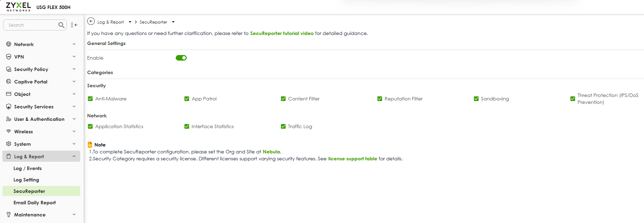This screenshot has width=644, height=223.
Task: Select the Network sidebar label
Action: 24,44
